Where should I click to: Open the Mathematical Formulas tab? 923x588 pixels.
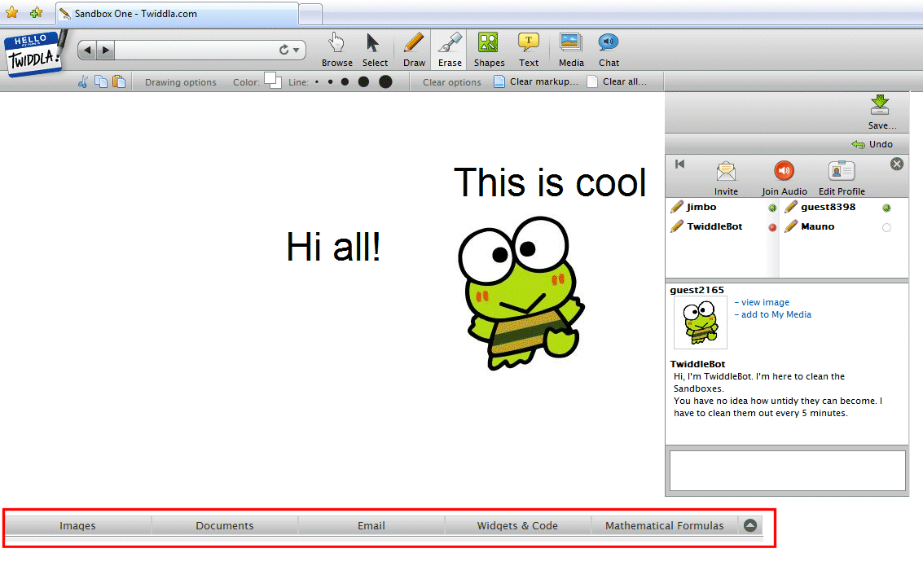click(665, 525)
